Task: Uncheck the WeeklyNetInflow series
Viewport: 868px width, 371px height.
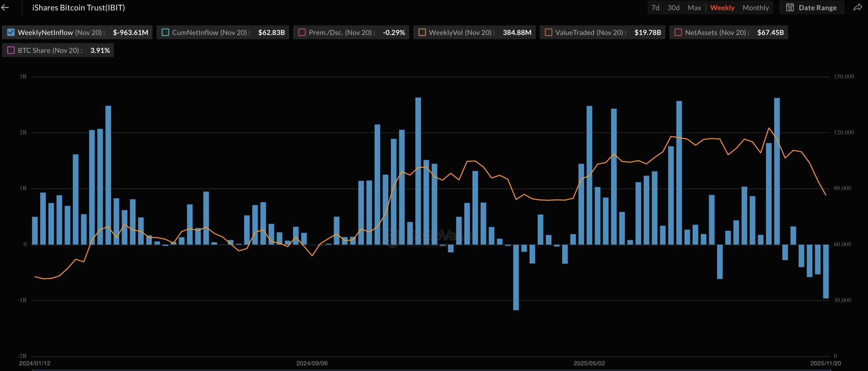Action: (11, 32)
